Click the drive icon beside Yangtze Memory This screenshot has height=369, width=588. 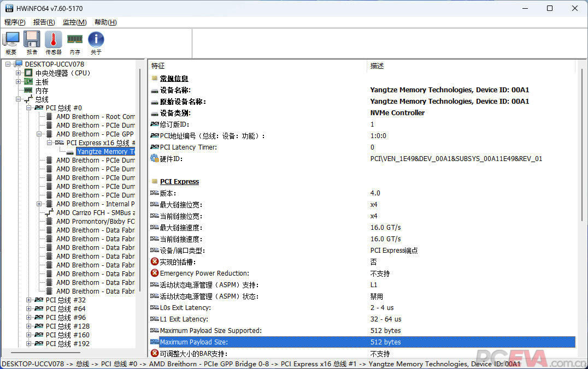click(x=70, y=152)
